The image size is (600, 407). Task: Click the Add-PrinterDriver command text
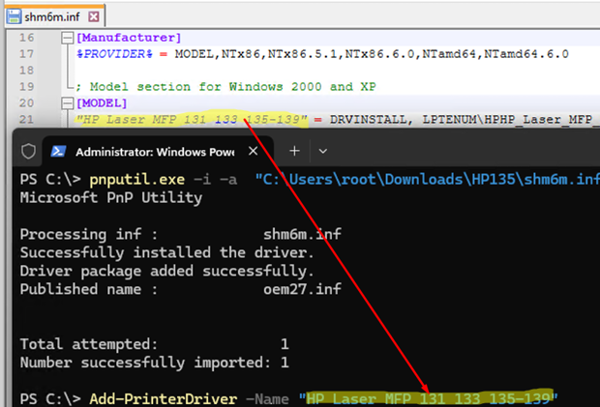pyautogui.click(x=163, y=399)
